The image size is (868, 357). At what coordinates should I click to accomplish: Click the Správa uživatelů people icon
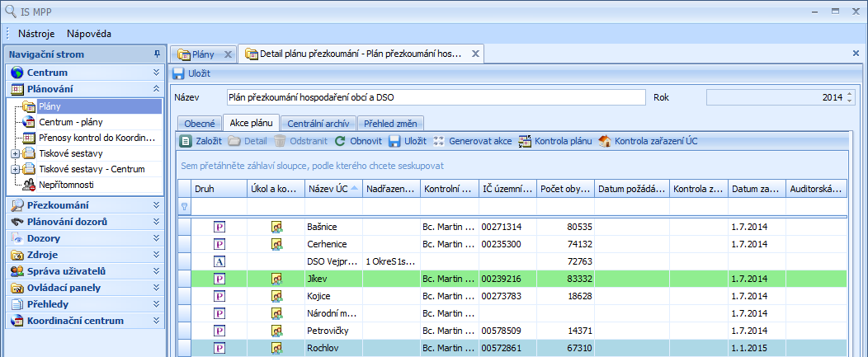(17, 271)
